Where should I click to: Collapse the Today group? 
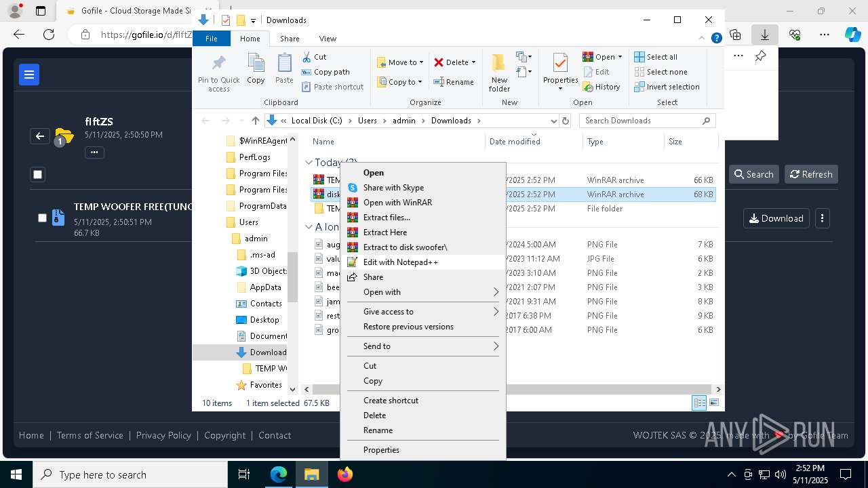coord(309,163)
